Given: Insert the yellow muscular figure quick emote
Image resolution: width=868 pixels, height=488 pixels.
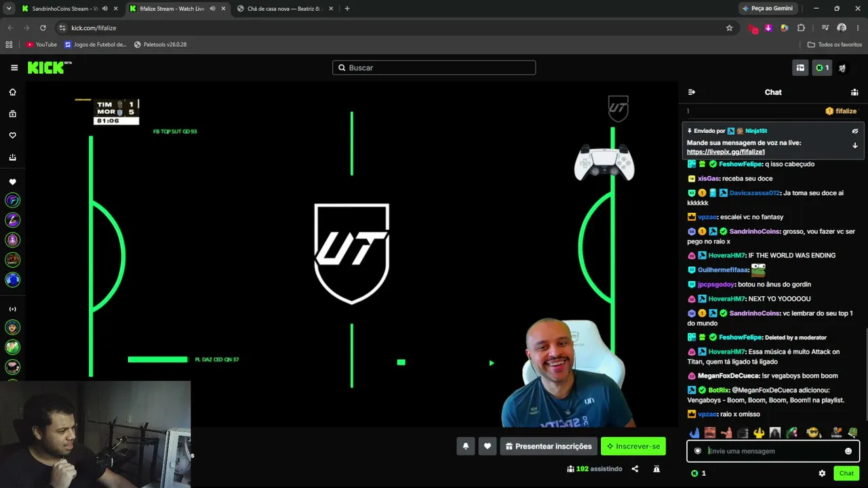Looking at the screenshot, I should tap(759, 432).
